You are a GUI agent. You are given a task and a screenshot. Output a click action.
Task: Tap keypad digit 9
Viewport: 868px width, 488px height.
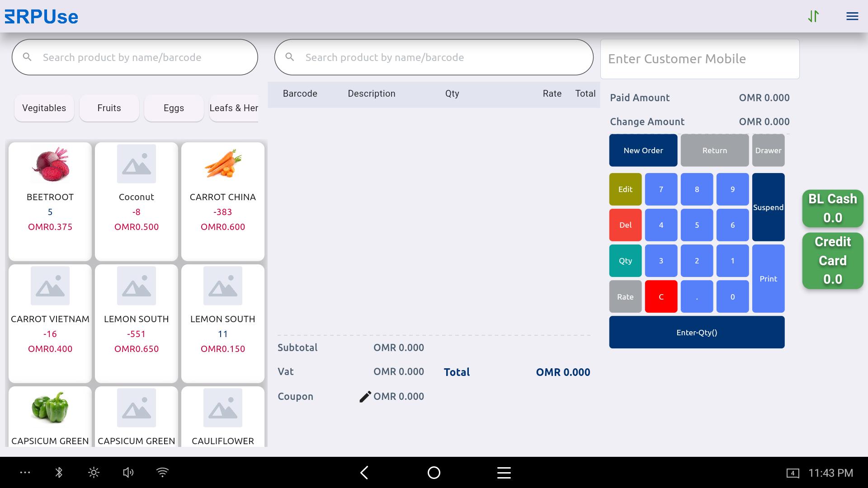732,189
